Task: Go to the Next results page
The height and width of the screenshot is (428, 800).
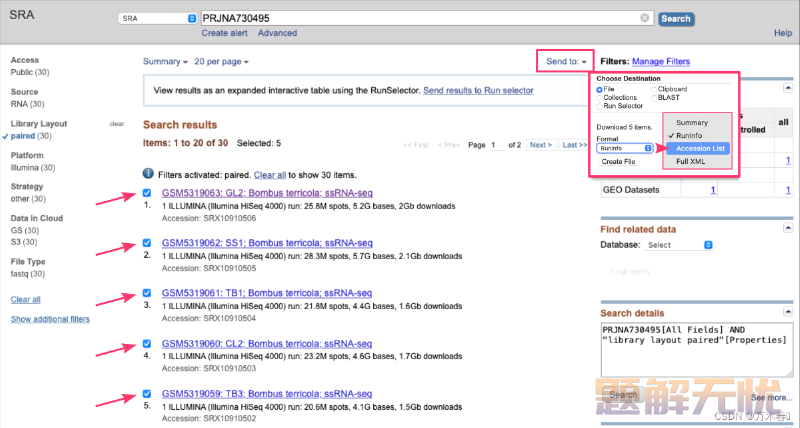Action: [540, 145]
